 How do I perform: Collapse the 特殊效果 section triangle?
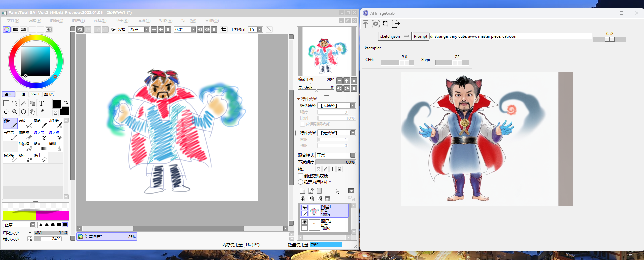(x=298, y=99)
